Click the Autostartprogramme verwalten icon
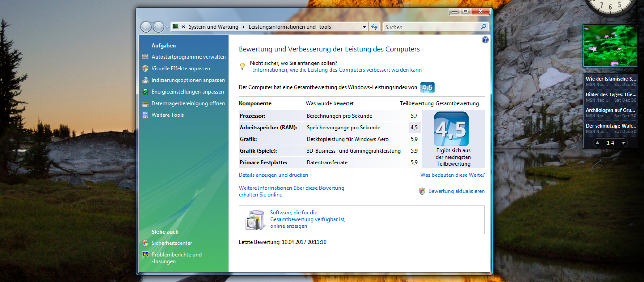Image resolution: width=644 pixels, height=282 pixels. click(145, 57)
